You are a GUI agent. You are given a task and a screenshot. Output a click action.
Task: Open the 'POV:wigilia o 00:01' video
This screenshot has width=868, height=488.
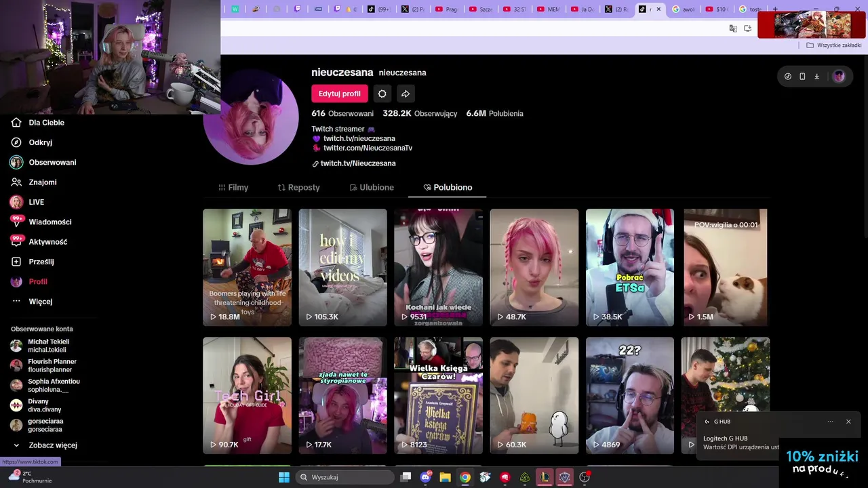(726, 267)
